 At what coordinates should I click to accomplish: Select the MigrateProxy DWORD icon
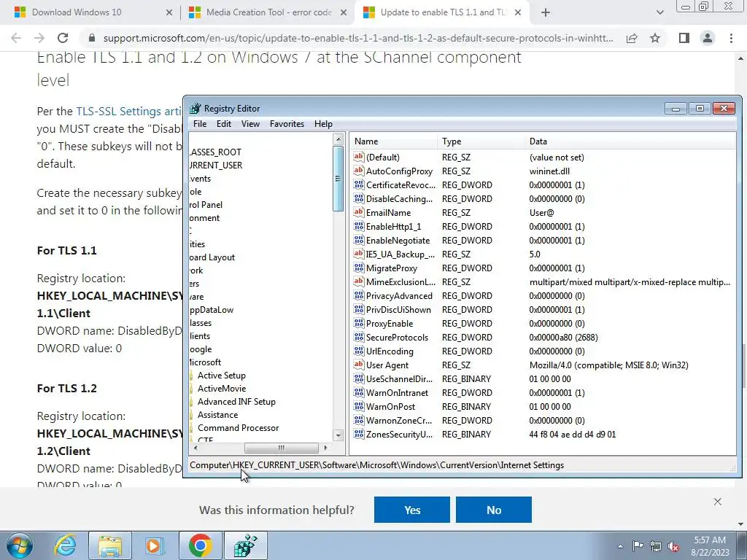(x=359, y=268)
